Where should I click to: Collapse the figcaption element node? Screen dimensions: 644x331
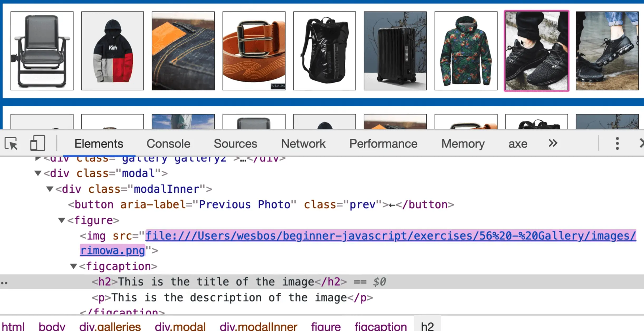point(73,266)
